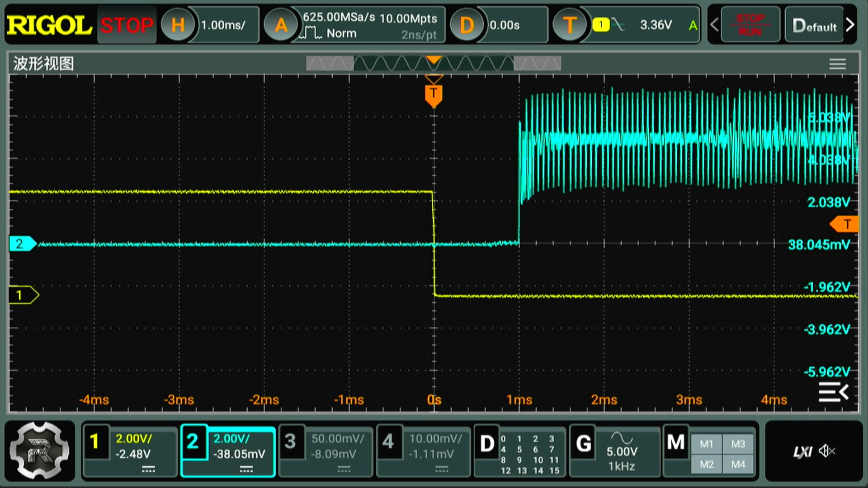Click the waveform memory position overview bar
This screenshot has width=868, height=488.
[x=433, y=64]
